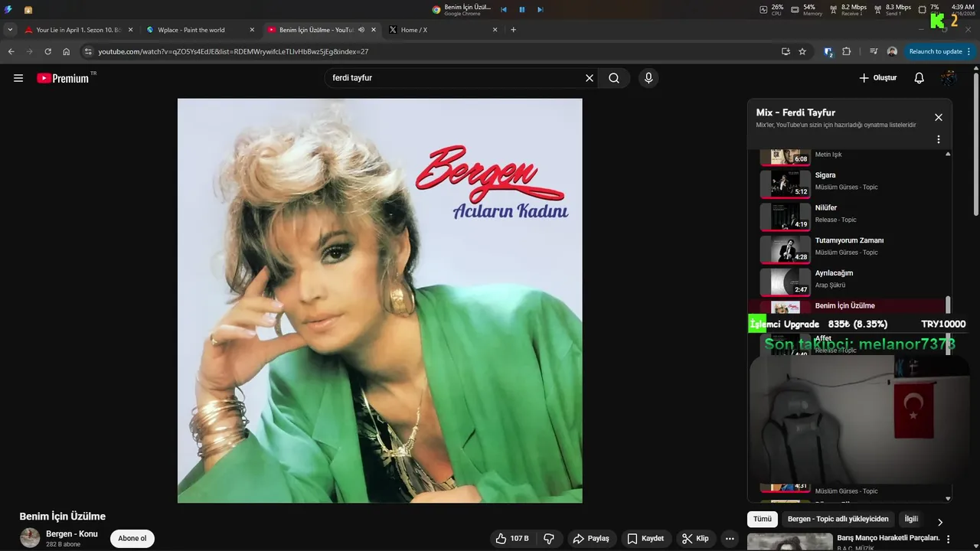Click the page vertical scrollbar
The width and height of the screenshot is (980, 551).
[975, 145]
